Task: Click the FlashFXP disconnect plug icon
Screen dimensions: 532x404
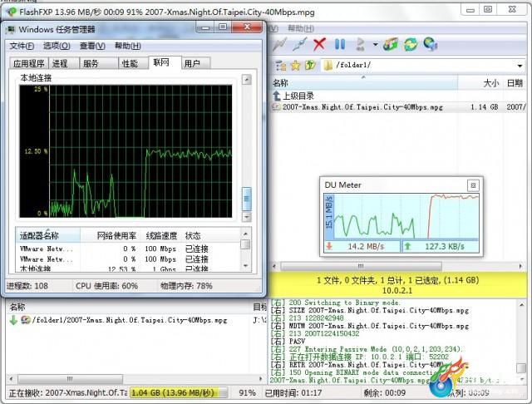Action: pyautogui.click(x=300, y=44)
